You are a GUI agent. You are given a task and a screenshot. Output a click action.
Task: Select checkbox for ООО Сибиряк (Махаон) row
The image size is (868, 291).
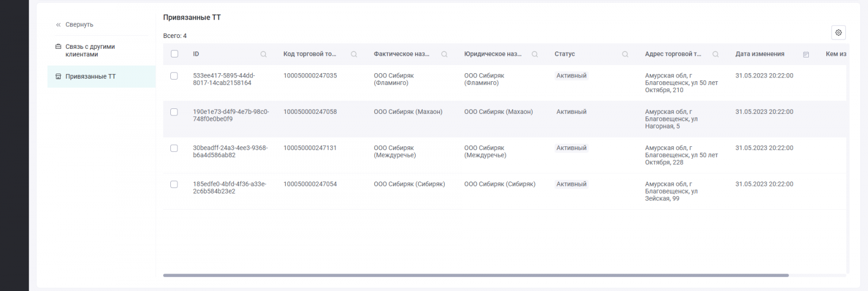click(174, 112)
